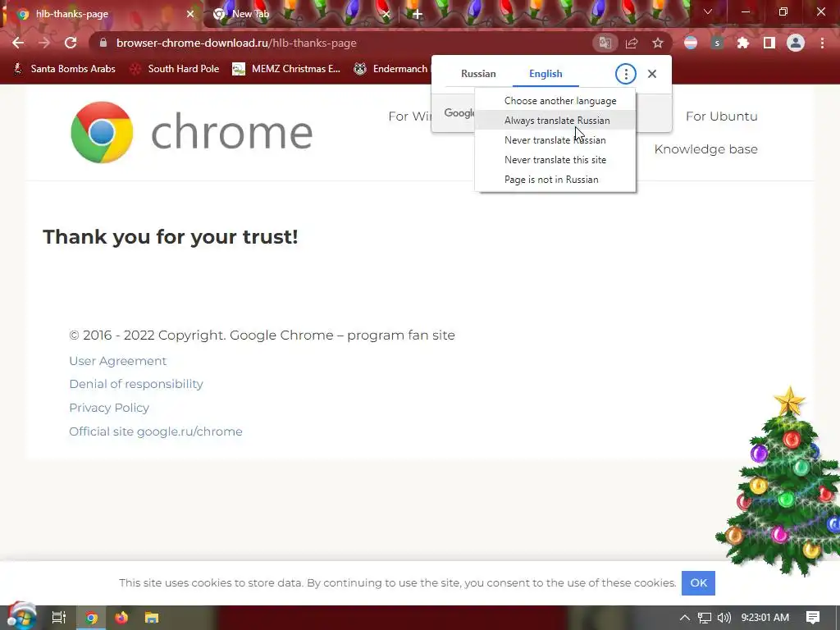The height and width of the screenshot is (630, 840).
Task: Click the share page icon
Action: pyautogui.click(x=632, y=43)
